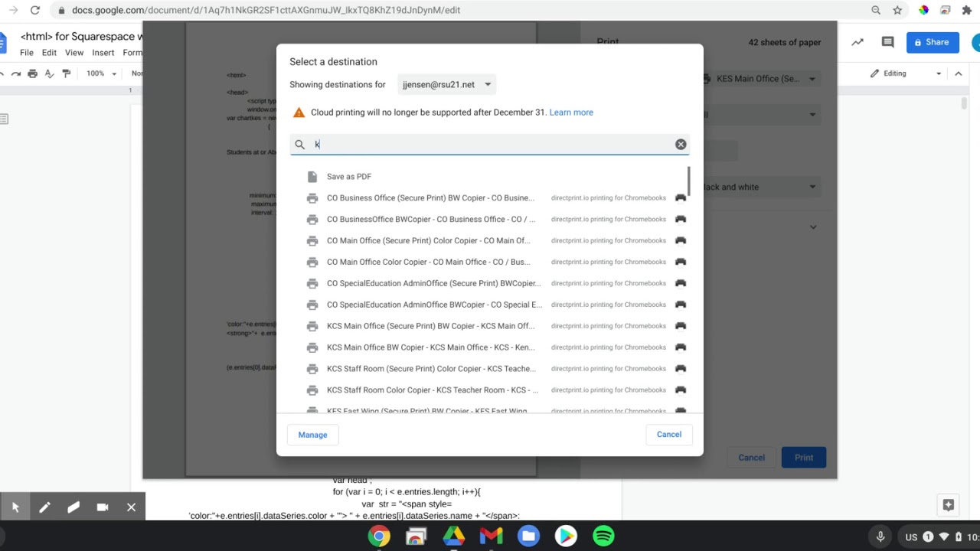
Task: Open the 100% zoom dropdown
Action: click(101, 73)
